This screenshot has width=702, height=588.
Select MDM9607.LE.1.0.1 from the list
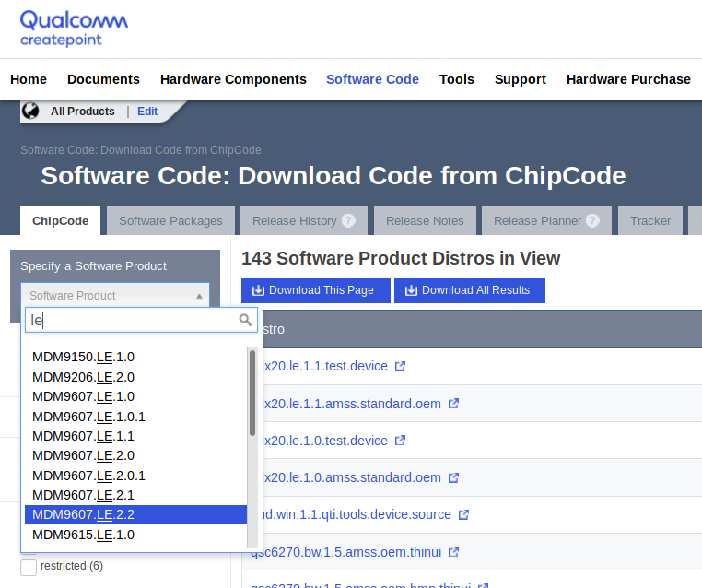[135, 417]
